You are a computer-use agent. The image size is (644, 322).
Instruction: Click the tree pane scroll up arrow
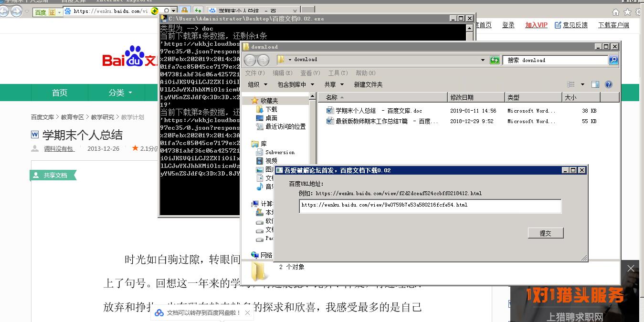(313, 97)
